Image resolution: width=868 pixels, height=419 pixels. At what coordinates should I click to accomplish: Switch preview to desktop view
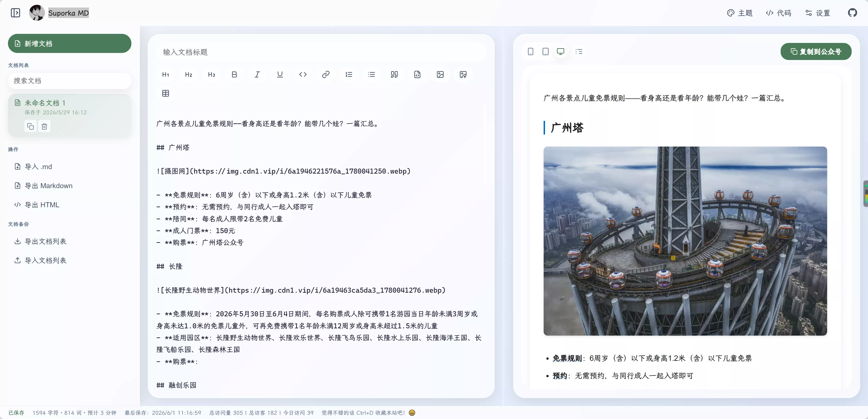click(560, 52)
